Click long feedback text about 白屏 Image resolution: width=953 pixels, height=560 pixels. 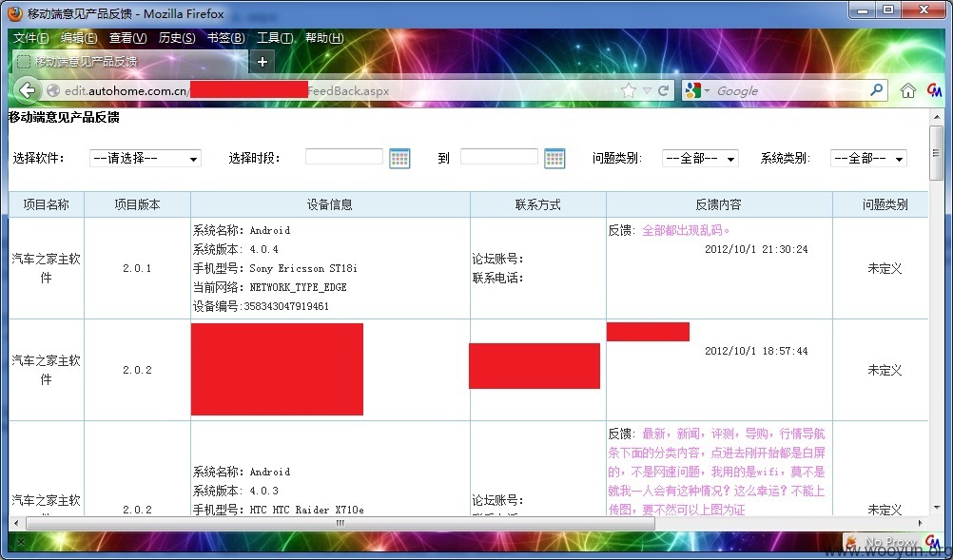tap(716, 472)
